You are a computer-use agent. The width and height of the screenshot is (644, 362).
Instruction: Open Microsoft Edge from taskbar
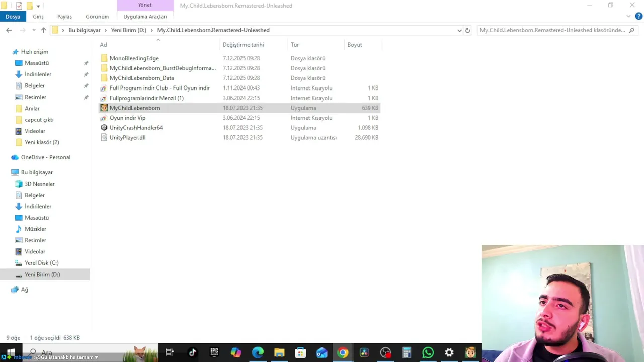pyautogui.click(x=258, y=352)
